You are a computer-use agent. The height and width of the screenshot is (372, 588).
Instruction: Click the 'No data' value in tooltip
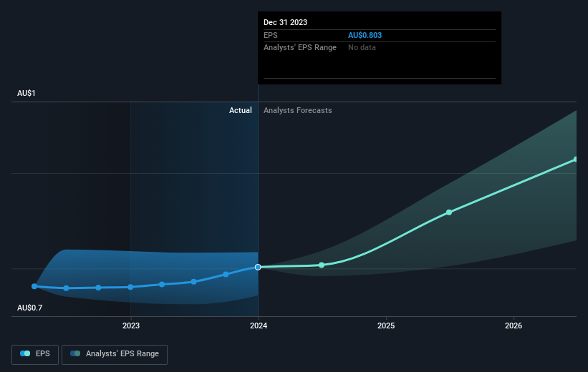[362, 48]
